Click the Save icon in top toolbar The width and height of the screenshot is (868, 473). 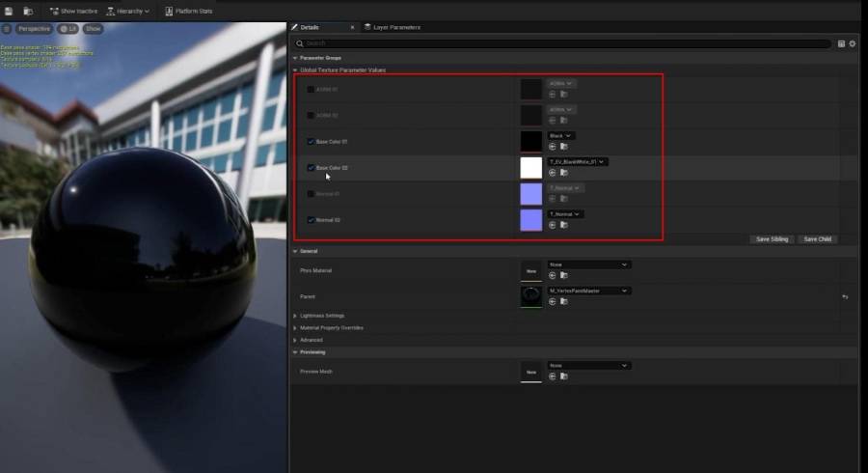(9, 11)
